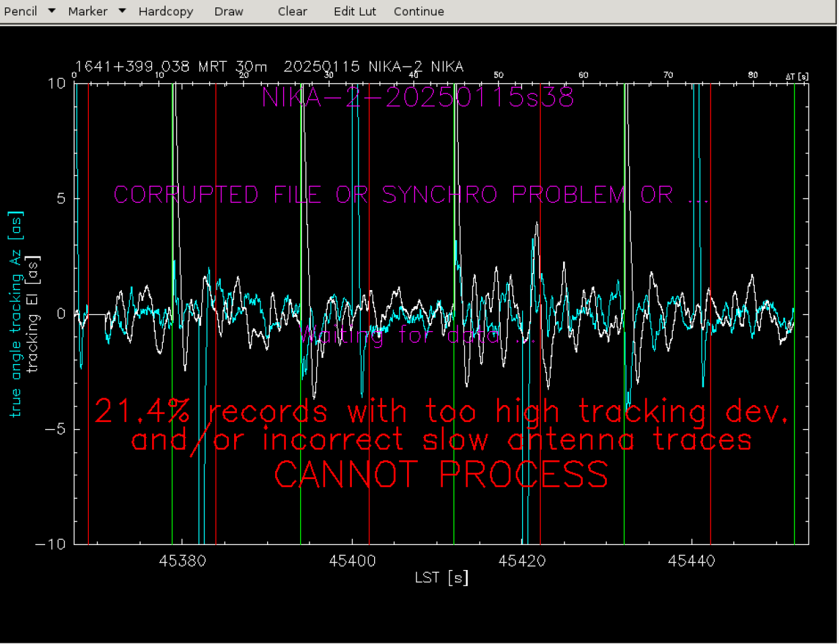This screenshot has height=644, width=839.
Task: Click the 21.4% records warning line
Action: coord(441,411)
